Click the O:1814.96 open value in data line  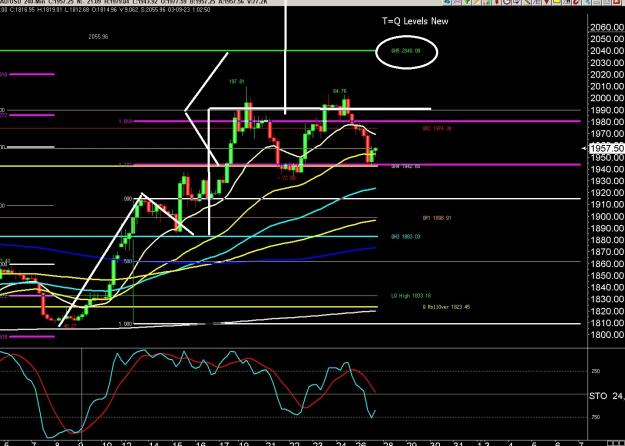point(105,10)
